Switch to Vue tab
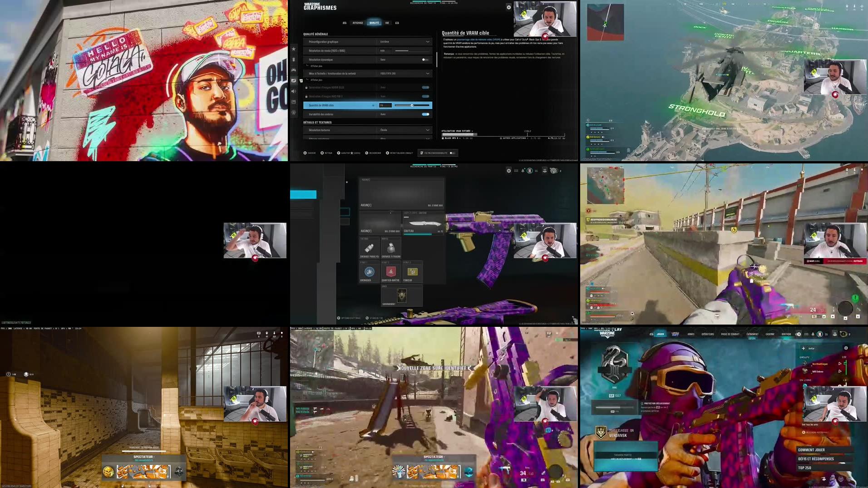The image size is (868, 488). (x=387, y=23)
